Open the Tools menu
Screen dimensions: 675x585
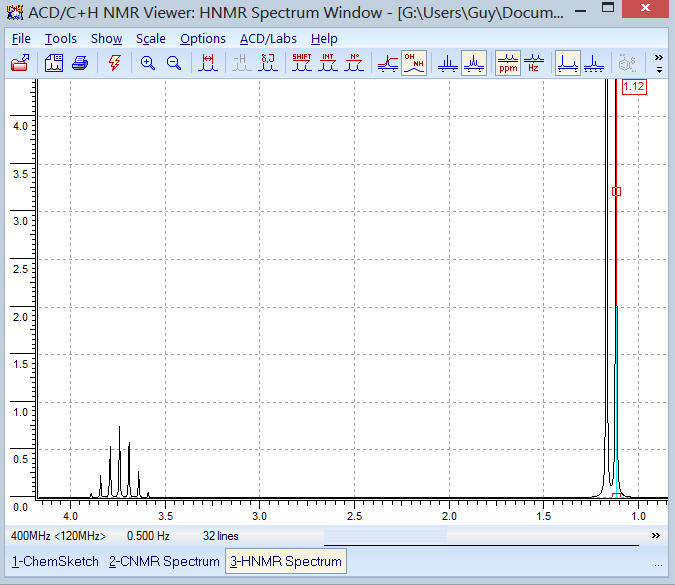click(x=61, y=39)
